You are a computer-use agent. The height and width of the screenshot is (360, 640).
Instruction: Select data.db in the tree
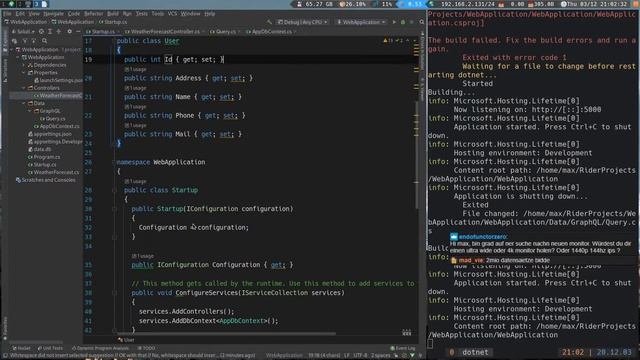click(40, 149)
